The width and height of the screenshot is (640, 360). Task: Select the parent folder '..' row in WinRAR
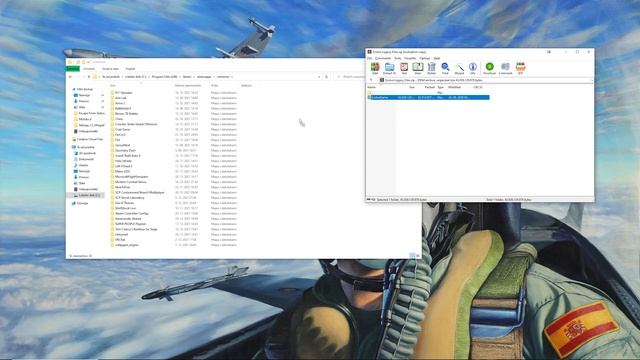tap(428, 92)
